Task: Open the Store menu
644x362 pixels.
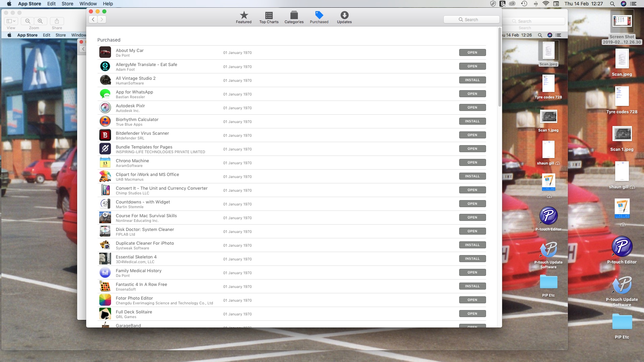Action: pos(67,4)
